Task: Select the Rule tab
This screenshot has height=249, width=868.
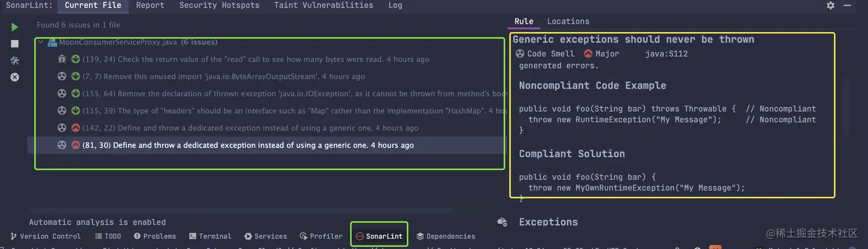Action: tap(524, 21)
